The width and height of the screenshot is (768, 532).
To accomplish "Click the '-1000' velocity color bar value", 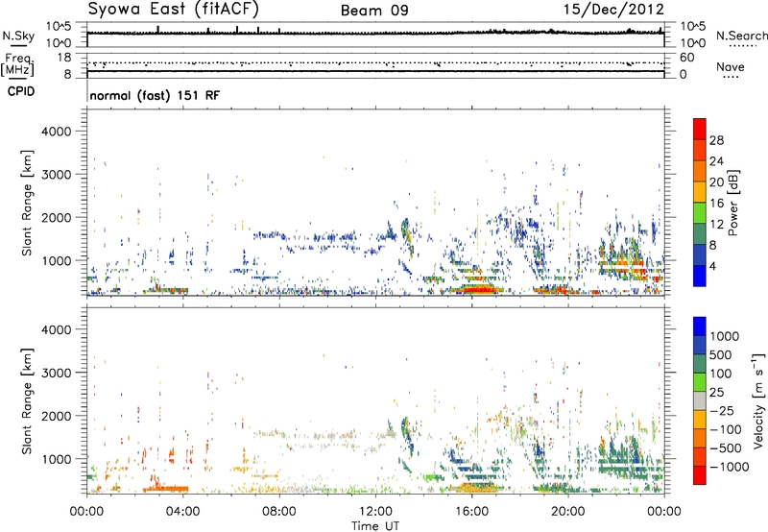I will coord(730,467).
